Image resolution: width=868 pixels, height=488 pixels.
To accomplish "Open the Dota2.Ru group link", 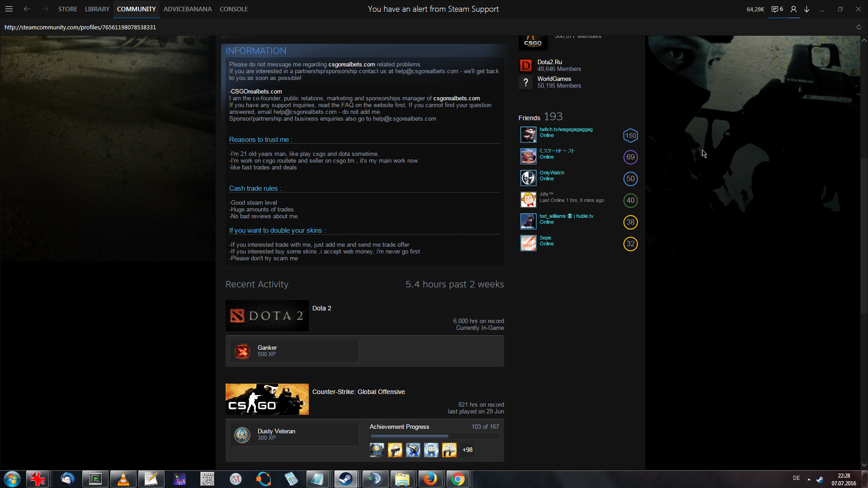I will (x=549, y=62).
